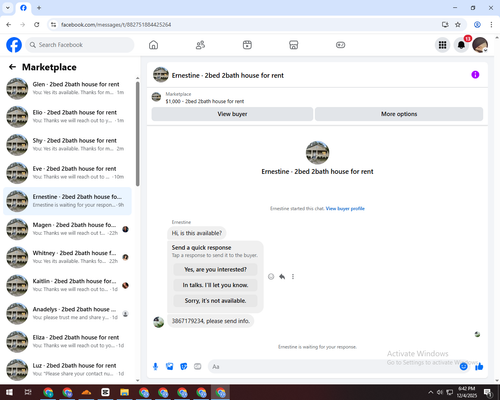Open the emoji picker in message box
Image resolution: width=500 pixels, height=400 pixels.
(x=463, y=367)
